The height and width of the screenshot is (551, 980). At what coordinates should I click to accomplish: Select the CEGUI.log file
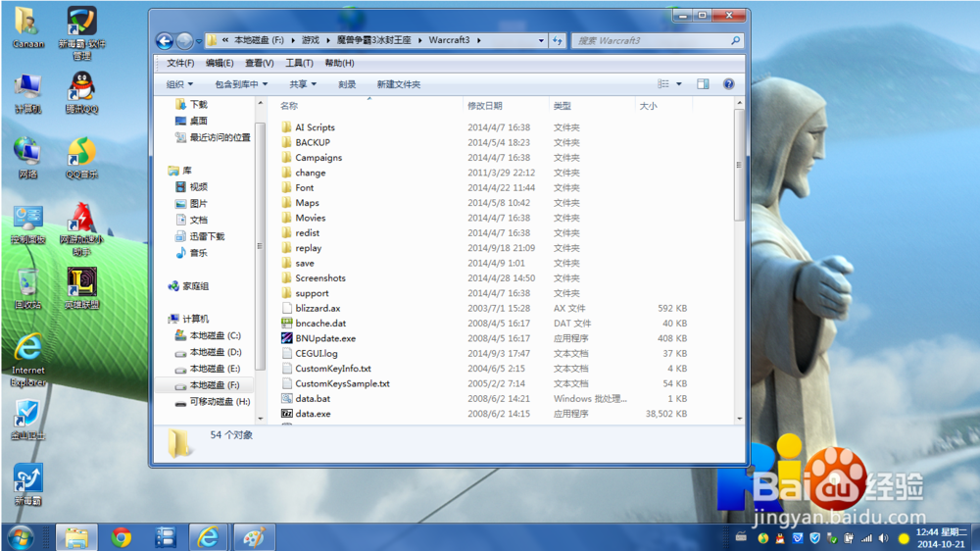click(x=310, y=354)
